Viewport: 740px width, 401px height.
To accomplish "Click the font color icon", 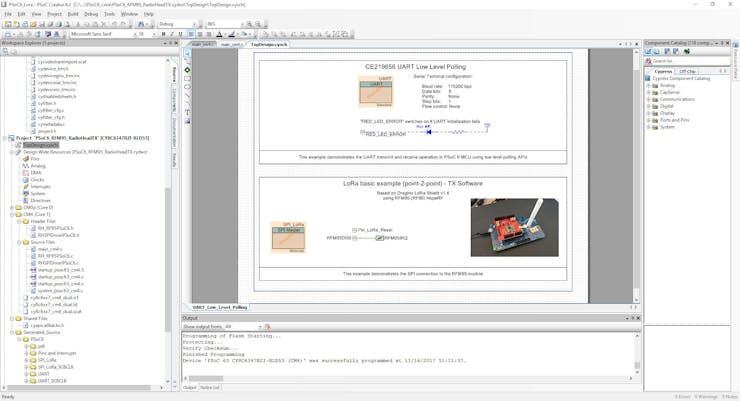I will 219,34.
